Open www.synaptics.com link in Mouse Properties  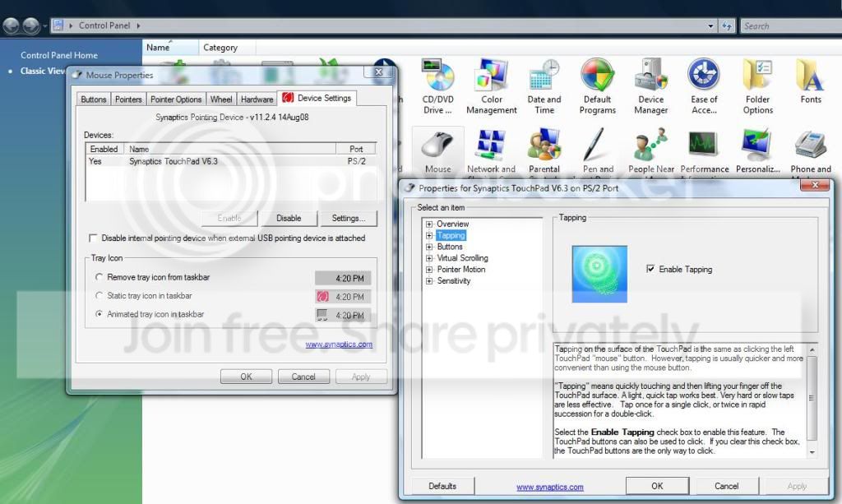(339, 344)
